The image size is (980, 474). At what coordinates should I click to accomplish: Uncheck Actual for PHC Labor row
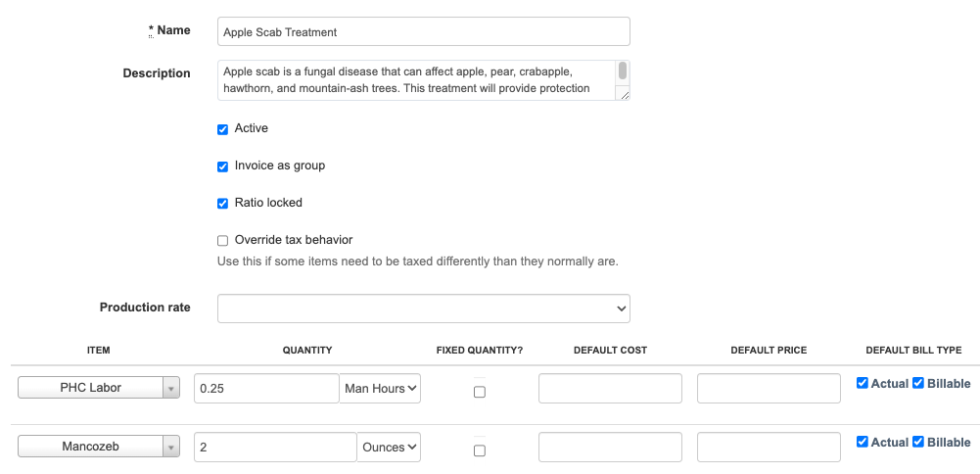point(863,384)
